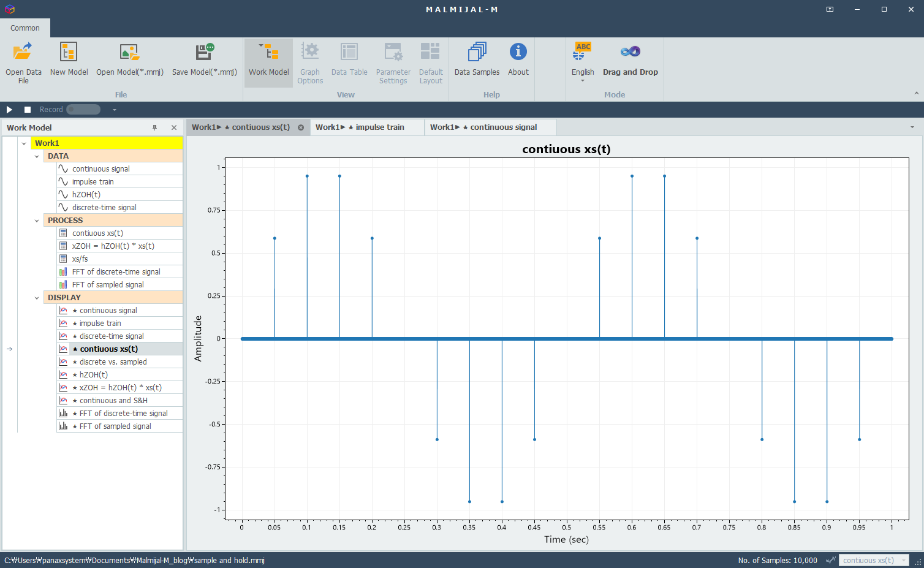Close the contiuous xs(t) tab

tap(301, 127)
